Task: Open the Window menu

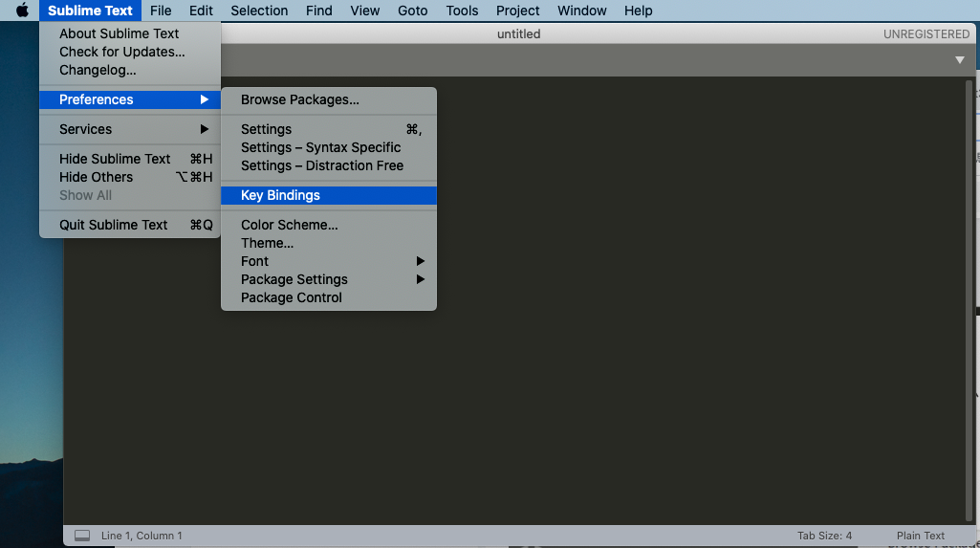Action: (x=582, y=11)
